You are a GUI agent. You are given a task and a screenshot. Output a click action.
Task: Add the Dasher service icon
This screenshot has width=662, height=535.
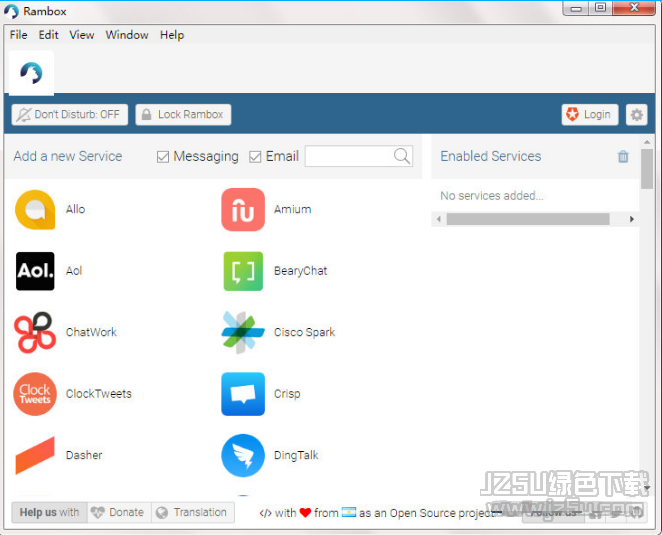click(35, 456)
